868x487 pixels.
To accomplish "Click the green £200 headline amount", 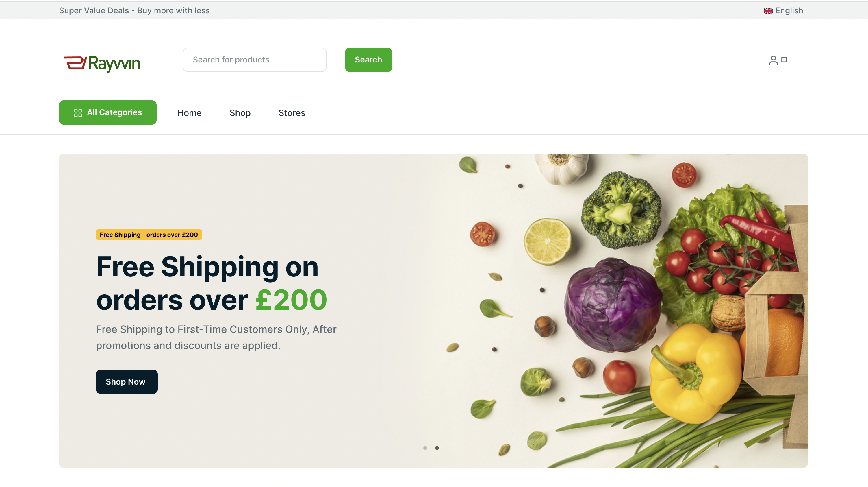I will (291, 300).
